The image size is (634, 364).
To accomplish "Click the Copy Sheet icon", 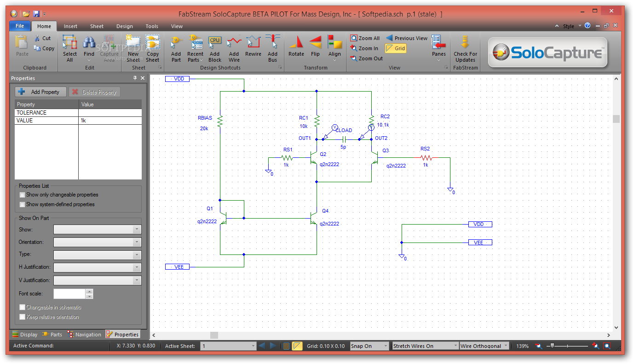I will click(x=153, y=42).
